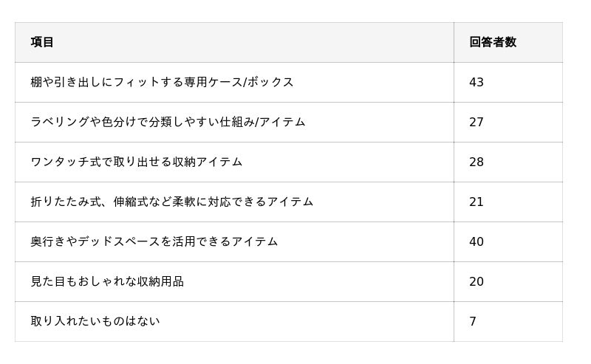591x364 pixels.
Task: Select the 折りたたみ式、伸縮式など柔軟に対応できるアイテム cell
Action: point(171,202)
